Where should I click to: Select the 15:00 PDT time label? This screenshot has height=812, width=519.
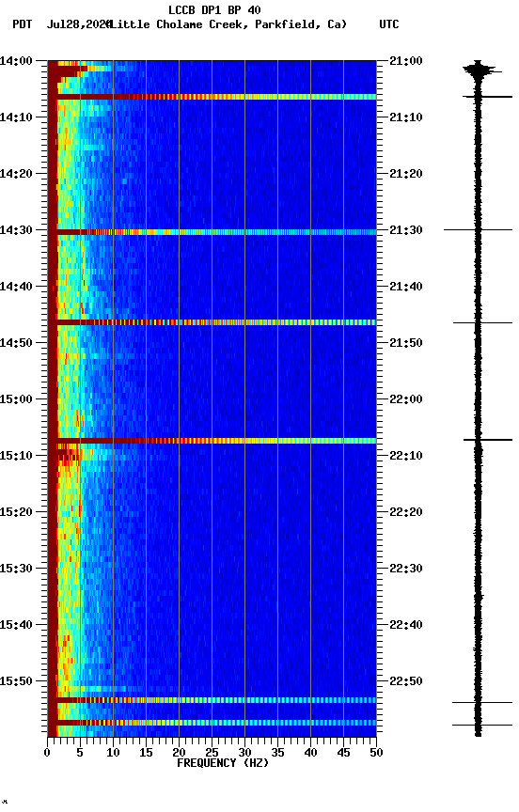(x=16, y=399)
